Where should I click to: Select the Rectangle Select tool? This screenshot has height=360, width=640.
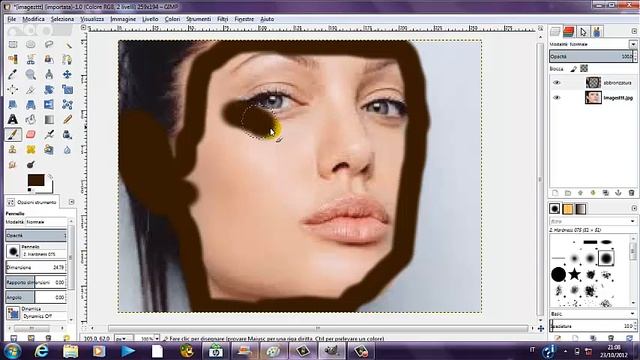click(13, 44)
